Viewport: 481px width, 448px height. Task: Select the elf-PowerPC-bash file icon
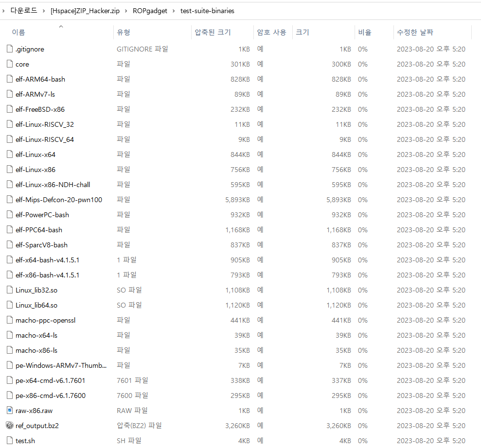pos(10,214)
